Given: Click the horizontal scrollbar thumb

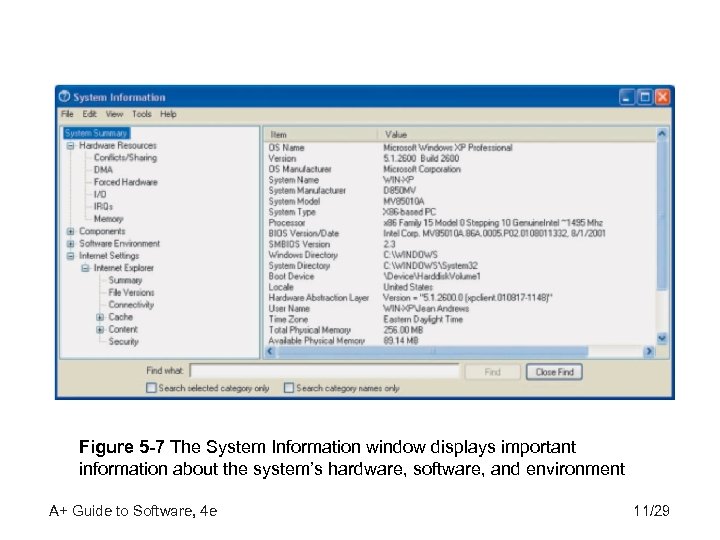Looking at the screenshot, I should click(x=432, y=352).
